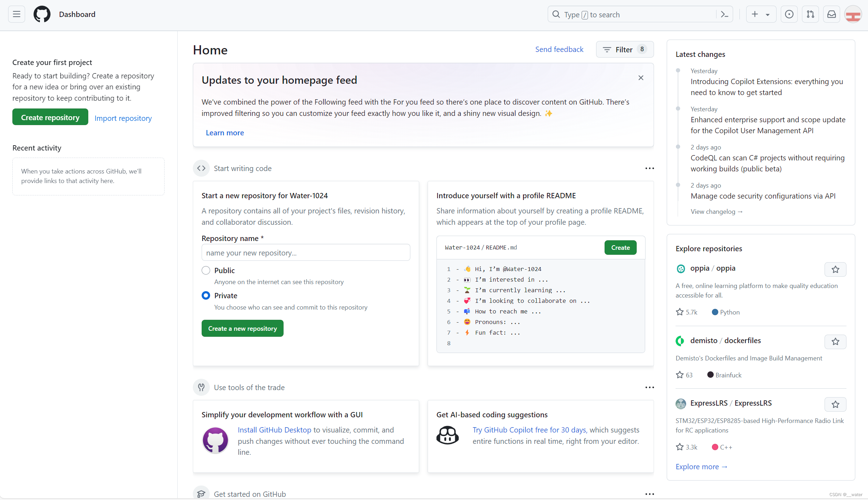This screenshot has height=500, width=868.
Task: Star the demisto/dockerfiles repository
Action: tap(835, 342)
